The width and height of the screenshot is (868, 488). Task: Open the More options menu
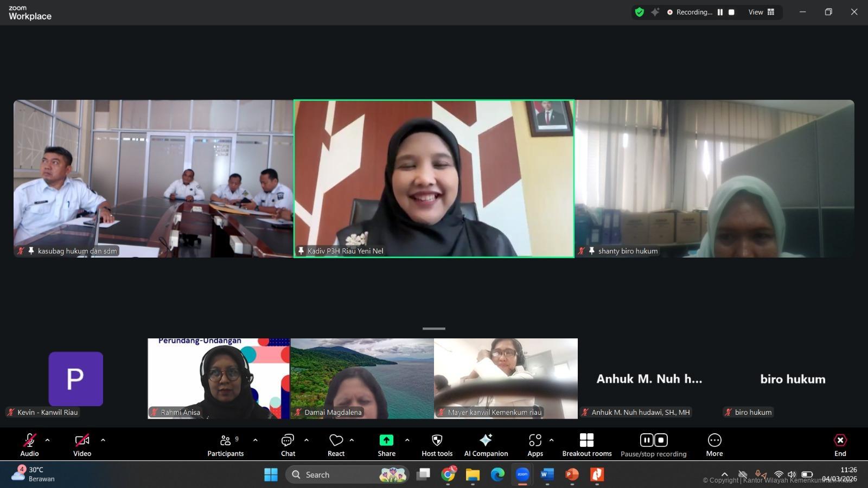coord(714,445)
